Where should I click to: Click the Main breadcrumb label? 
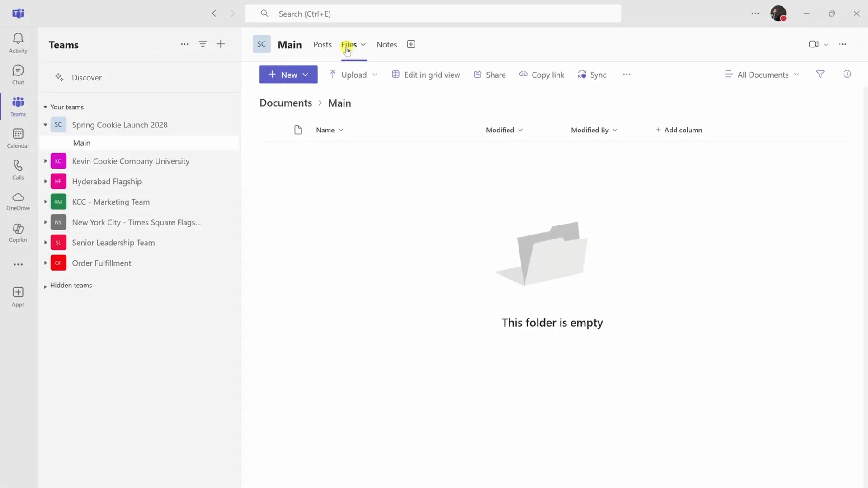tap(340, 103)
